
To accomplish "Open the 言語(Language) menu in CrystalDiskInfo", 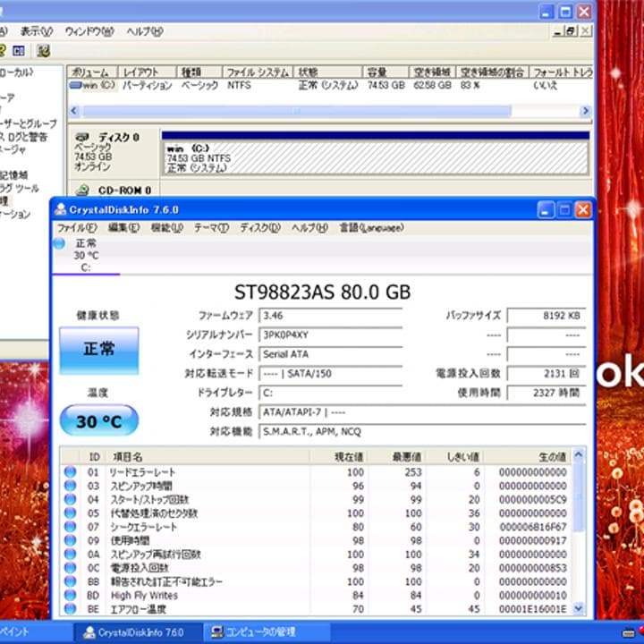I will (372, 228).
